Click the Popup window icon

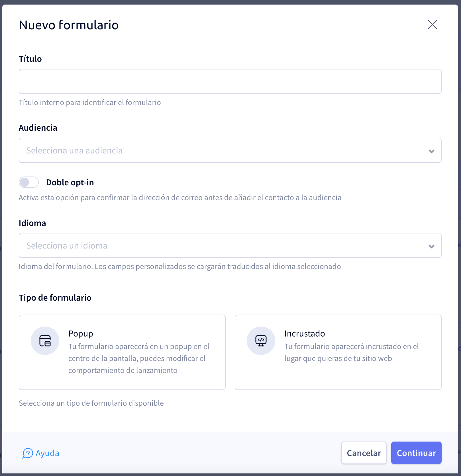(x=45, y=341)
